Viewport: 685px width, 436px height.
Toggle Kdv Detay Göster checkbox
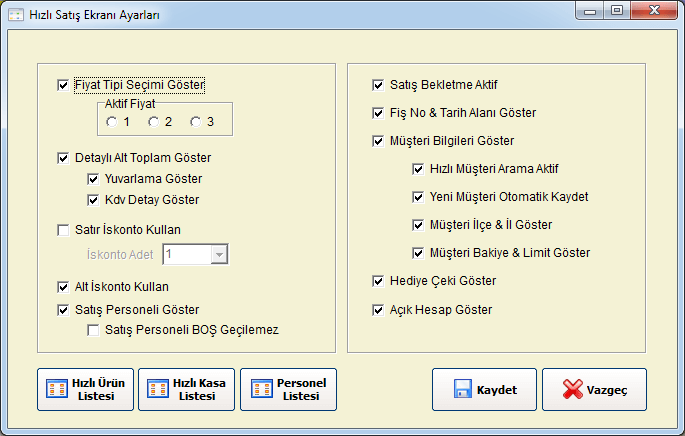pos(93,200)
